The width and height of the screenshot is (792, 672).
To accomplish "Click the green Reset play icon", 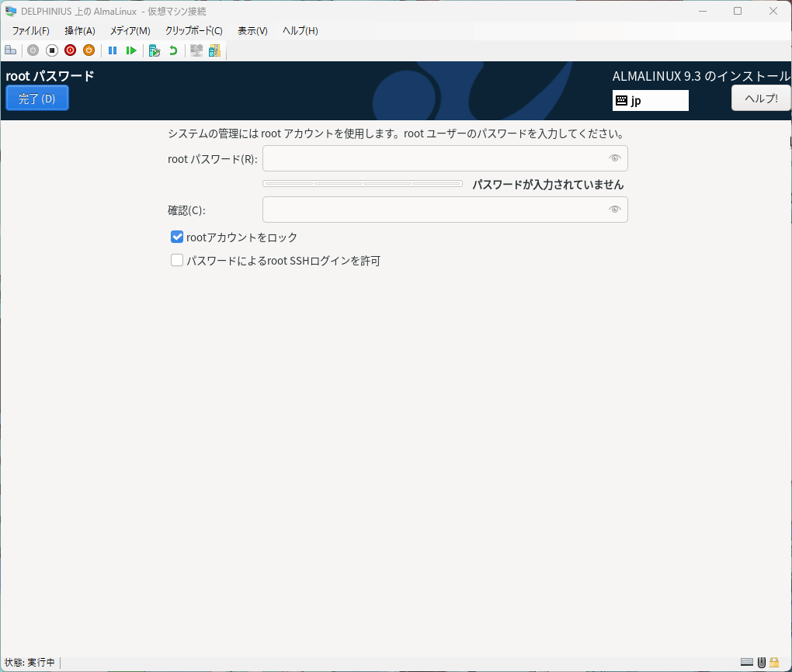I will pyautogui.click(x=131, y=50).
